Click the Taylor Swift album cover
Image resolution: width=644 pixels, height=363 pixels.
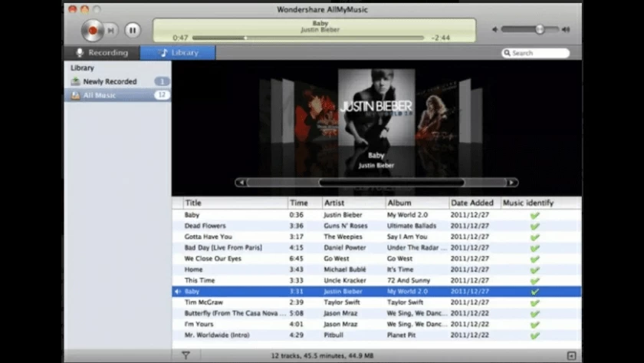coord(436,111)
